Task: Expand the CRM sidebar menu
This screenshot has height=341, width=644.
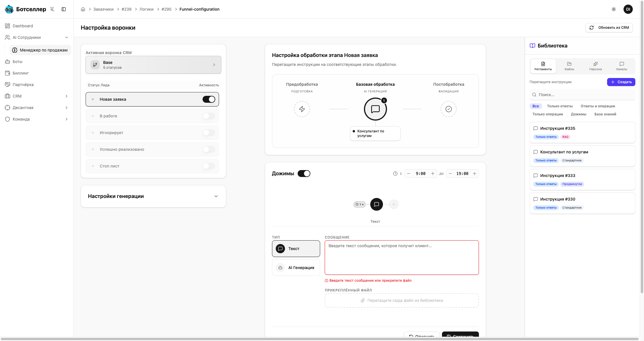Action: pos(66,96)
